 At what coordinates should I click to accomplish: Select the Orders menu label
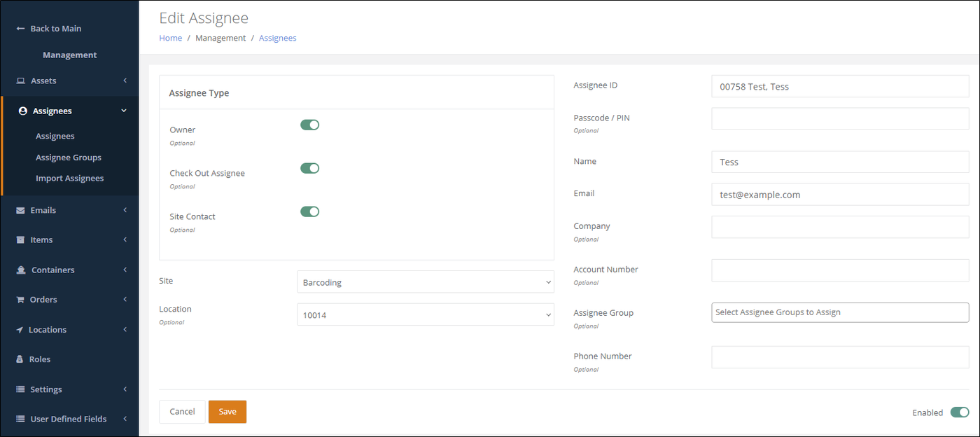43,300
